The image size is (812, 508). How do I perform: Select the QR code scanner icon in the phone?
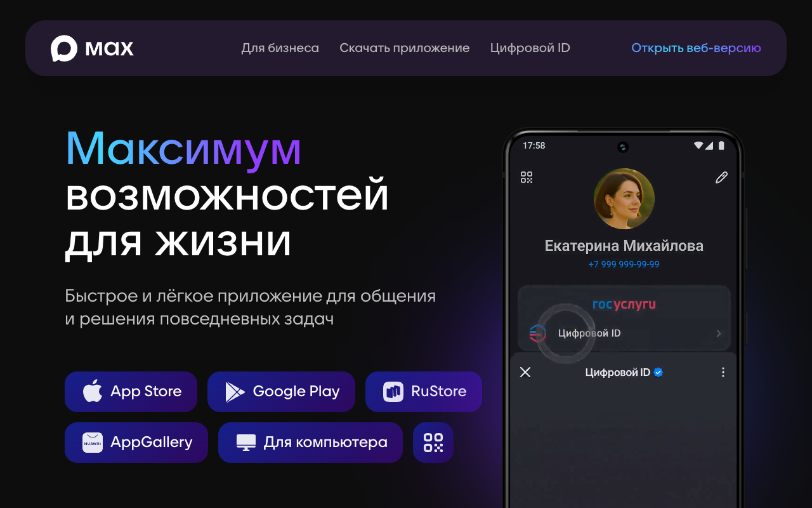click(x=527, y=177)
